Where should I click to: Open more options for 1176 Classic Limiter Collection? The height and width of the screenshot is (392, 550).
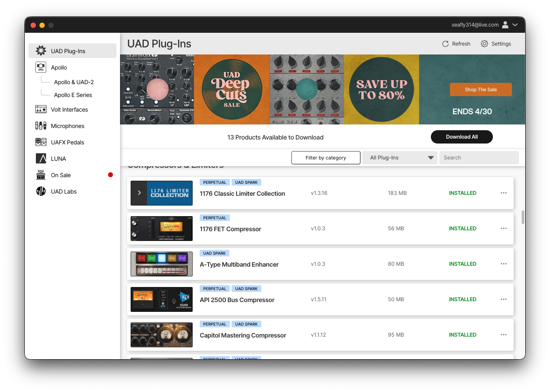click(504, 193)
